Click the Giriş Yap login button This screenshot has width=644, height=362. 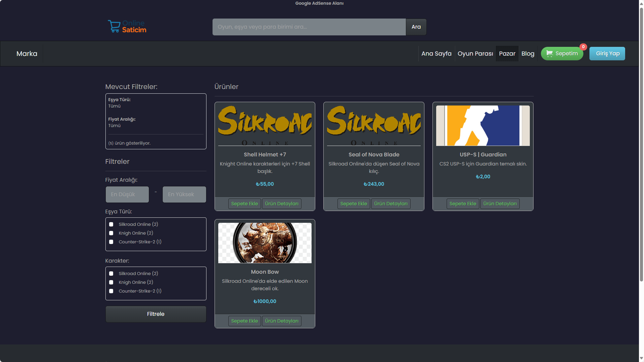tap(607, 54)
